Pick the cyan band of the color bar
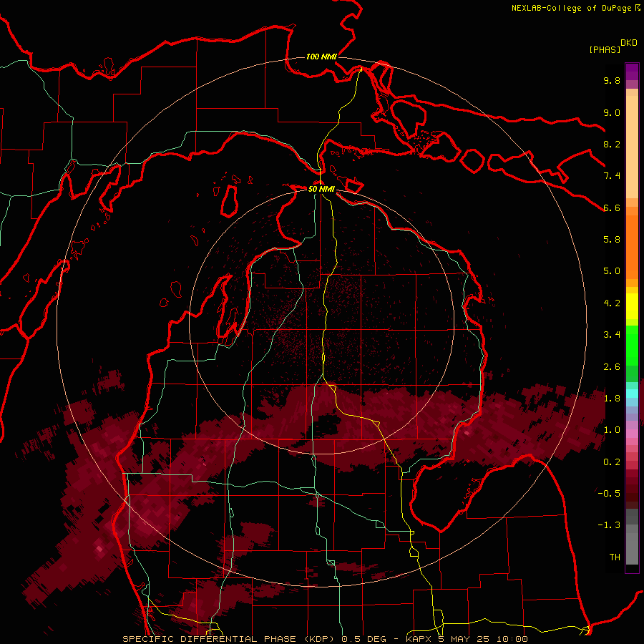 tap(632, 393)
